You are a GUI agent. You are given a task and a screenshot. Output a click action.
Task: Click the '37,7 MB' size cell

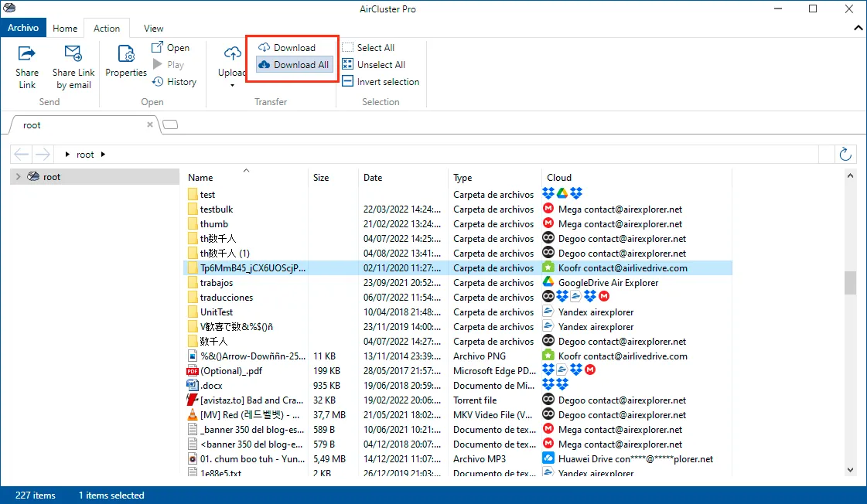point(329,414)
